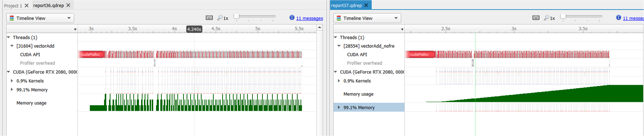Expand the highlighted 99.1% Memory row in report37

[339, 107]
